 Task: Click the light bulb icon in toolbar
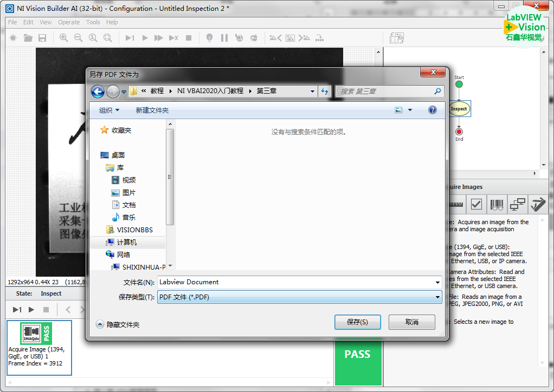click(210, 38)
